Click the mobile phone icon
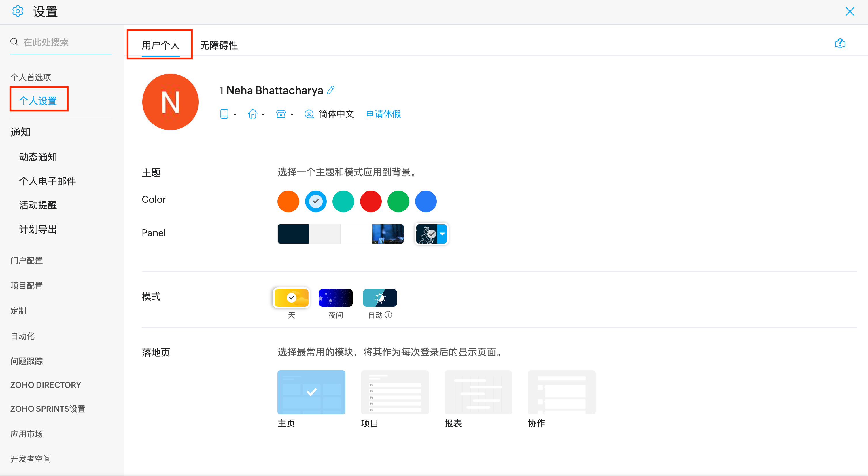 [x=224, y=114]
